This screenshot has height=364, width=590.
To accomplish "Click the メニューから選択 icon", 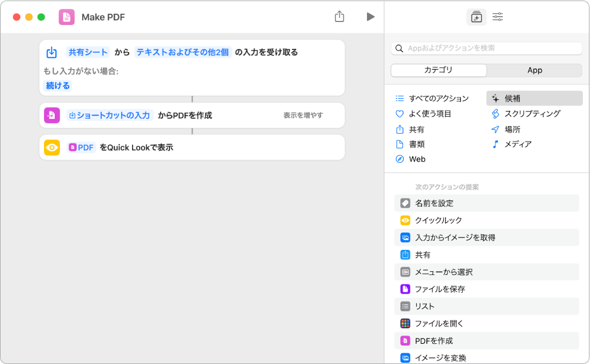I will coord(405,272).
